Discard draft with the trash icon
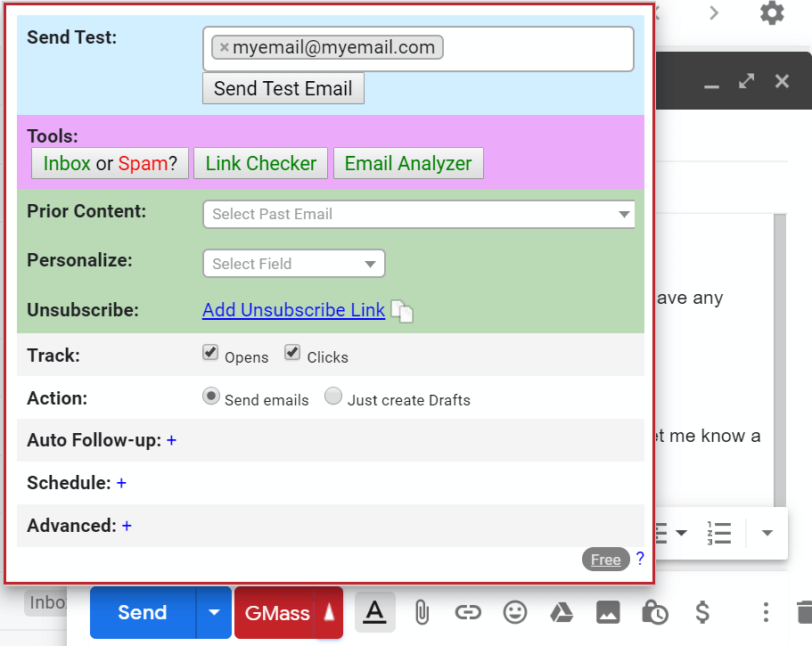This screenshot has width=812, height=646. (x=804, y=613)
